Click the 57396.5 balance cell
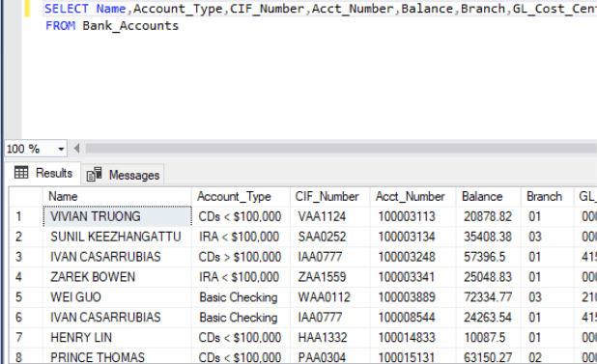This screenshot has height=364, width=597. click(489, 257)
